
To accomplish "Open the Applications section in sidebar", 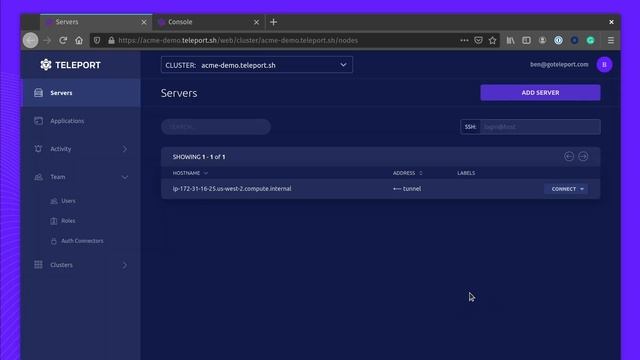I will (81, 121).
